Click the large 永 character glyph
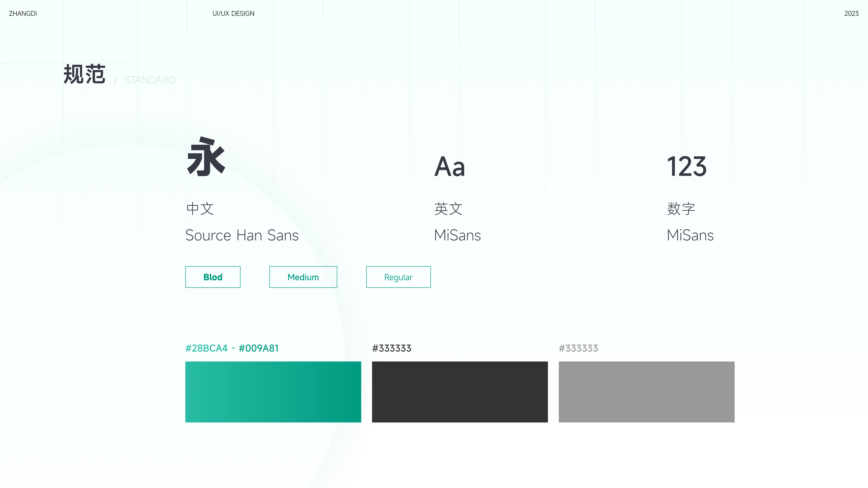This screenshot has height=488, width=868. pyautogui.click(x=206, y=157)
